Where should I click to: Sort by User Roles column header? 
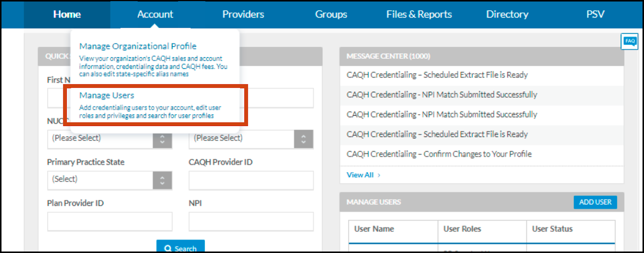(462, 229)
